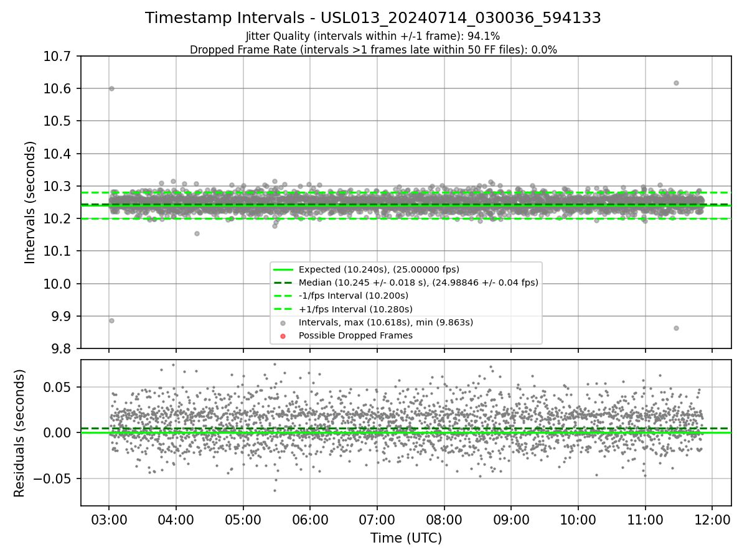Click the "10.0" y-axis tick label
The image size is (747, 560).
point(56,284)
